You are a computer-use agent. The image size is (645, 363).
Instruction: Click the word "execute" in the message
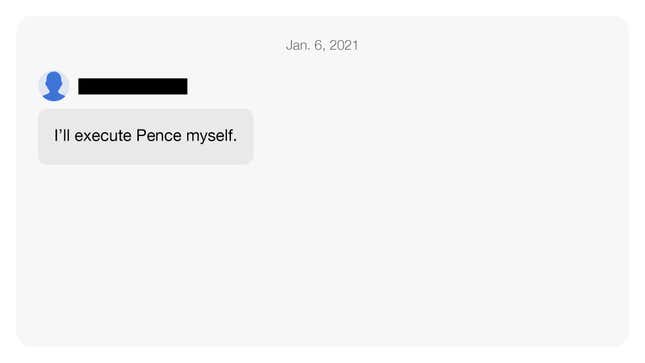(x=103, y=135)
